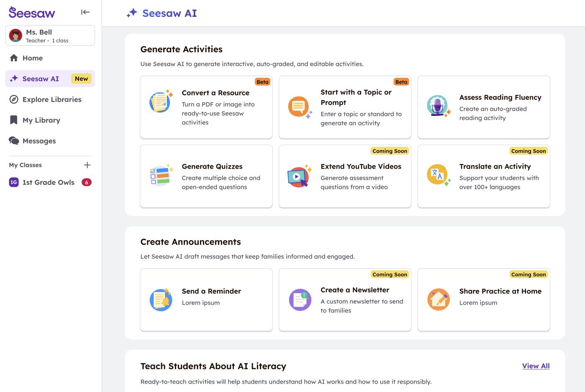The height and width of the screenshot is (392, 585).
Task: Open My Library from sidebar
Action: tap(50, 120)
